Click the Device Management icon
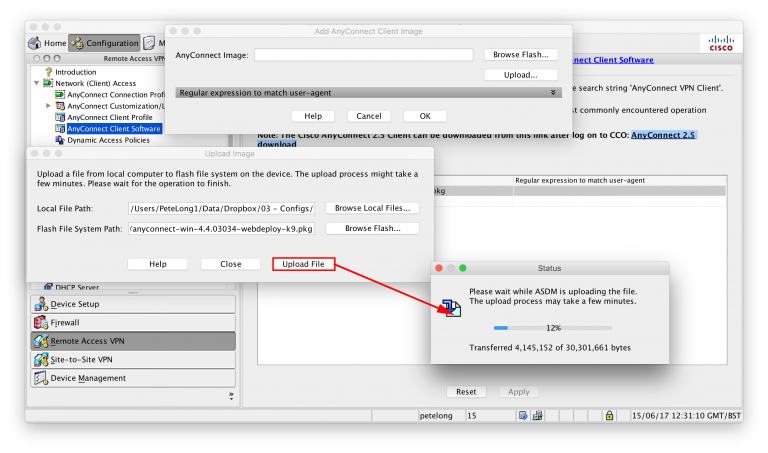Image resolution: width=768 pixels, height=453 pixels. point(41,378)
